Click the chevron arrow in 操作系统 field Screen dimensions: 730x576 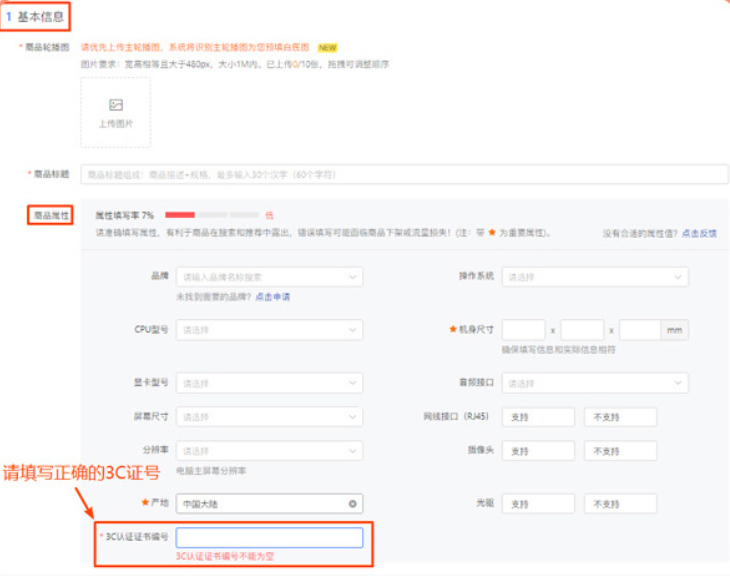(x=678, y=277)
